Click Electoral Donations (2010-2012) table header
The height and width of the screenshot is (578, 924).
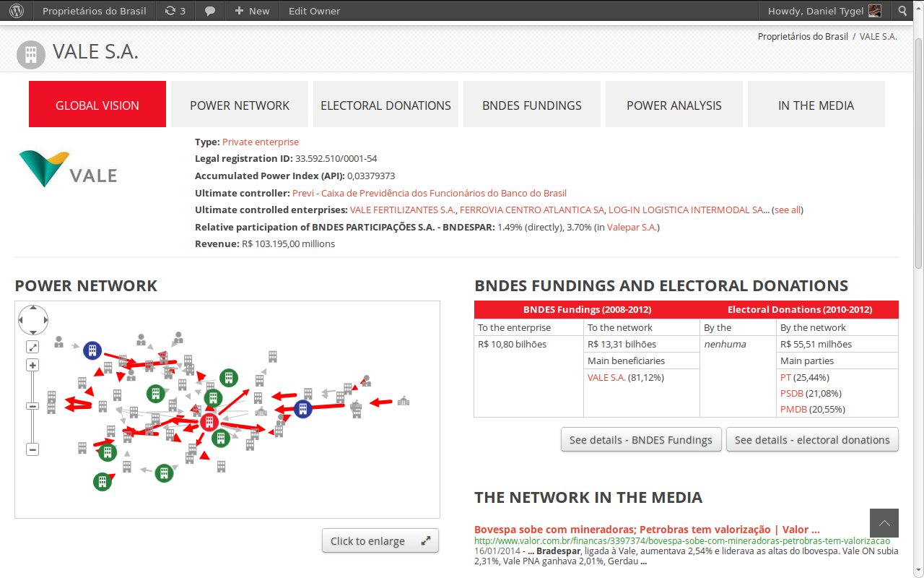click(x=799, y=310)
